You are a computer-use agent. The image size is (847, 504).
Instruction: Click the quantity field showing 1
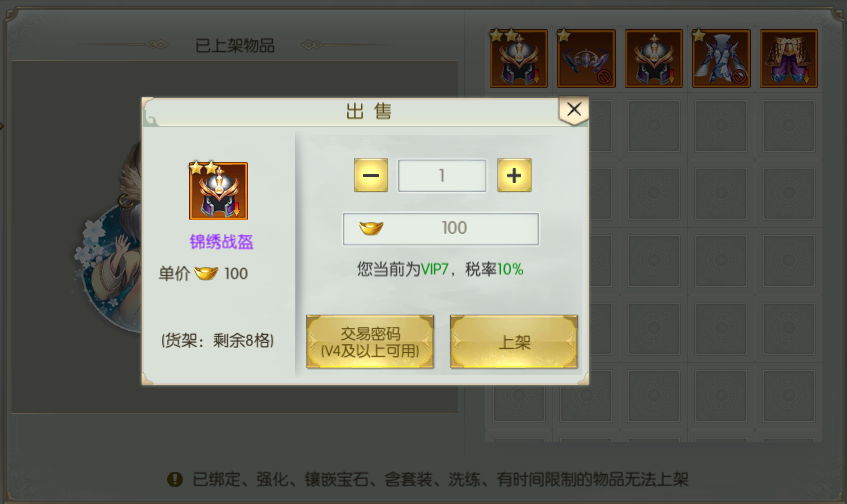[442, 175]
